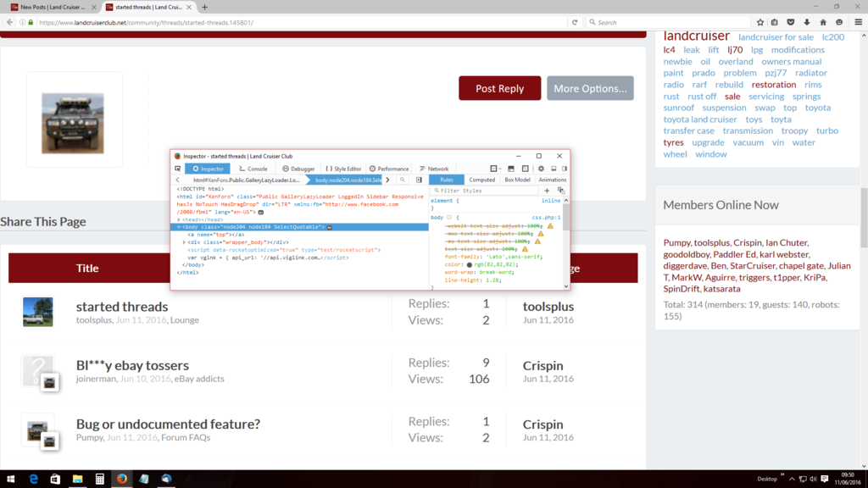
Task: Save page to Pocket
Action: click(x=791, y=22)
